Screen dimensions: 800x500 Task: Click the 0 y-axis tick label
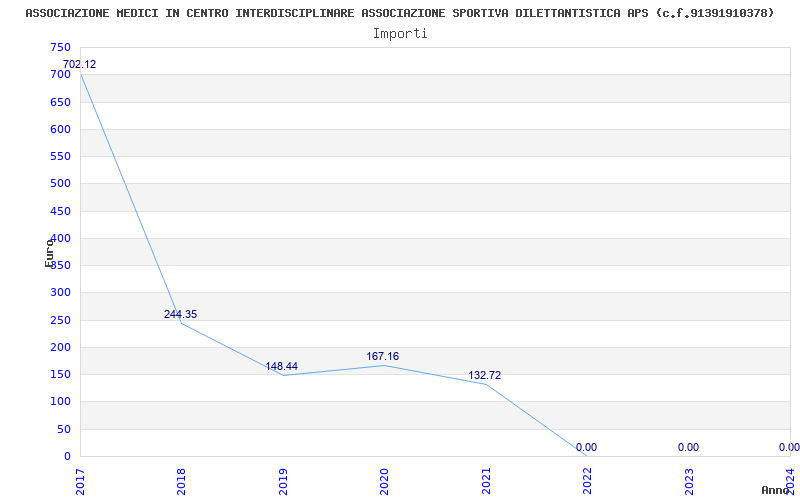click(67, 457)
